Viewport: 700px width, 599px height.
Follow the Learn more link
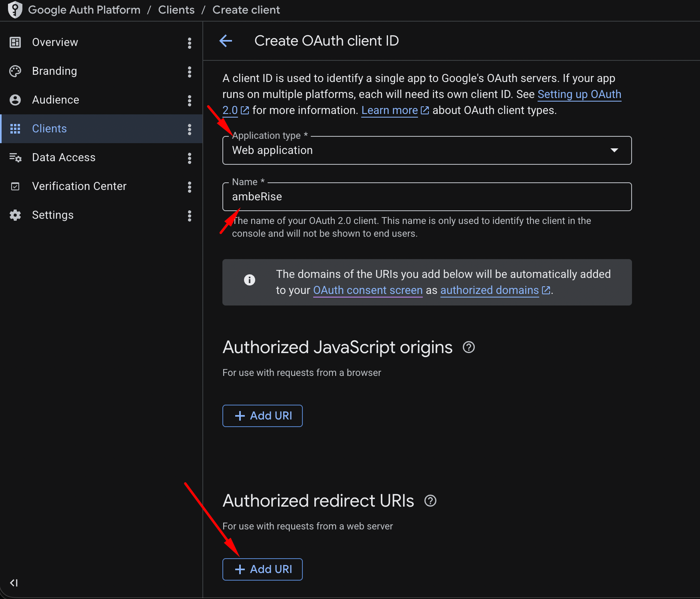(390, 110)
